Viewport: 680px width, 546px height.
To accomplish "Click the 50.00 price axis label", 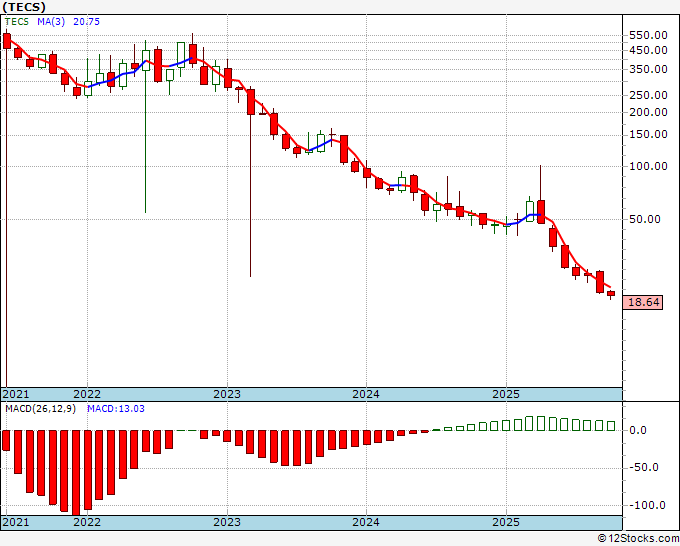I will (645, 219).
